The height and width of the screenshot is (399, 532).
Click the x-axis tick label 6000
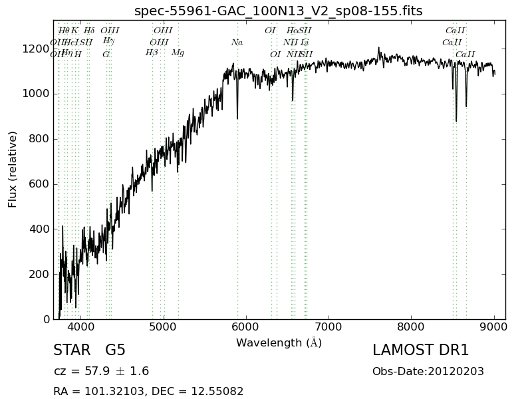[245, 327]
